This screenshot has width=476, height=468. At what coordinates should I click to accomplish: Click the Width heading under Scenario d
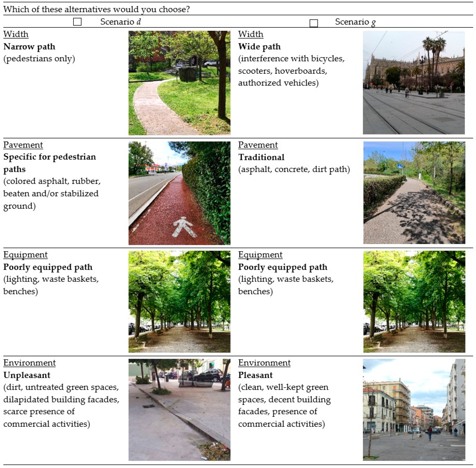[x=16, y=34]
